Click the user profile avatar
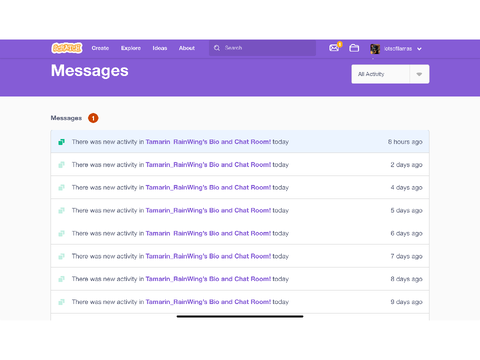Viewport: 480px width, 360px height. coord(375,49)
